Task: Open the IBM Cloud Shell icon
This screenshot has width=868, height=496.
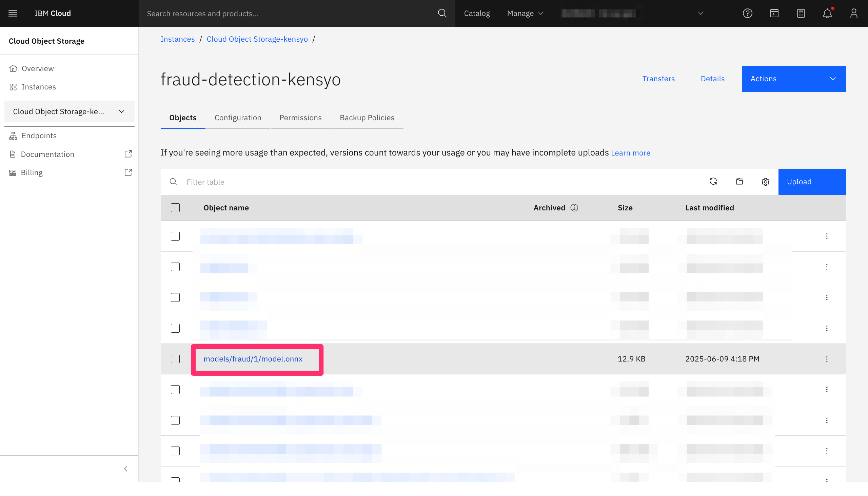Action: pos(774,13)
